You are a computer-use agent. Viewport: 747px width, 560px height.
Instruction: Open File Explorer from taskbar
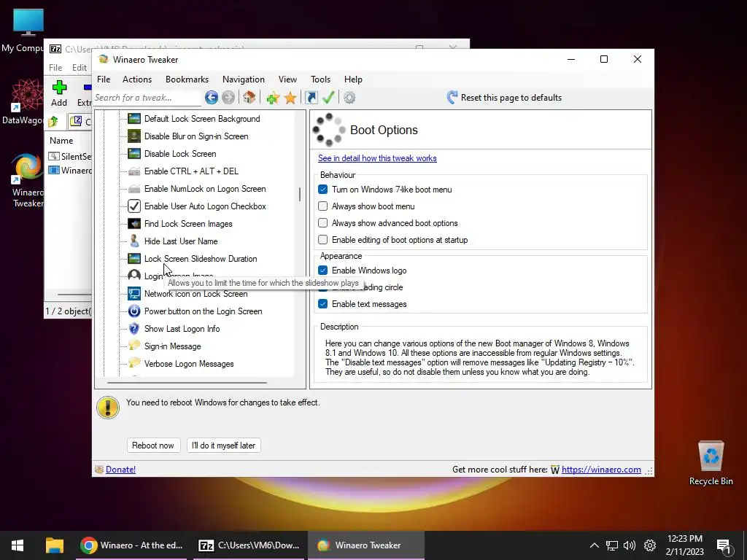tap(54, 545)
